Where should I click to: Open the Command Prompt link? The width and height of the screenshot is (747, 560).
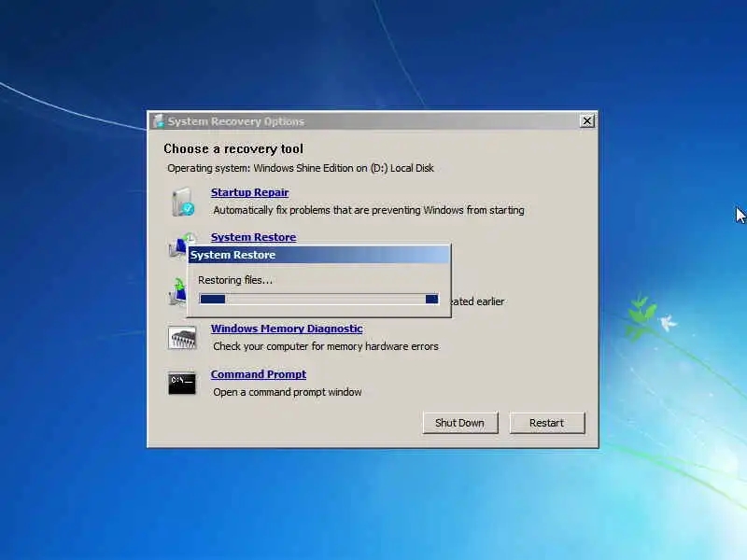[x=259, y=374]
